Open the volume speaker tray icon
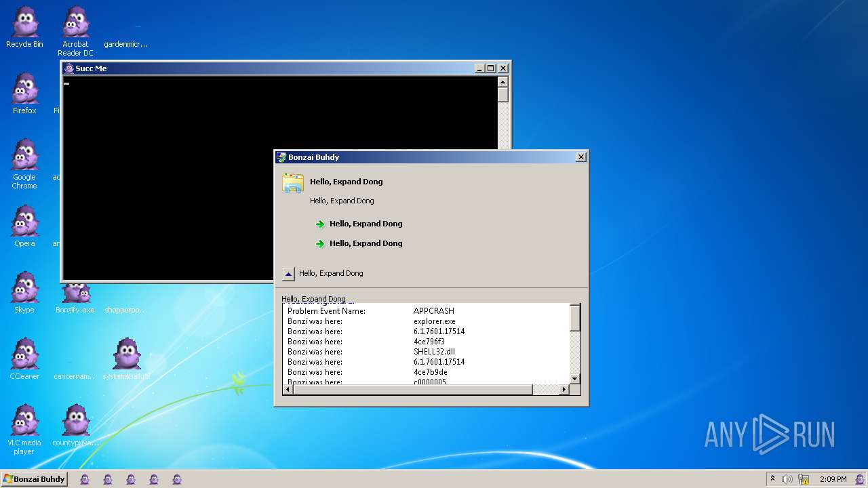868x488 pixels. pyautogui.click(x=787, y=479)
